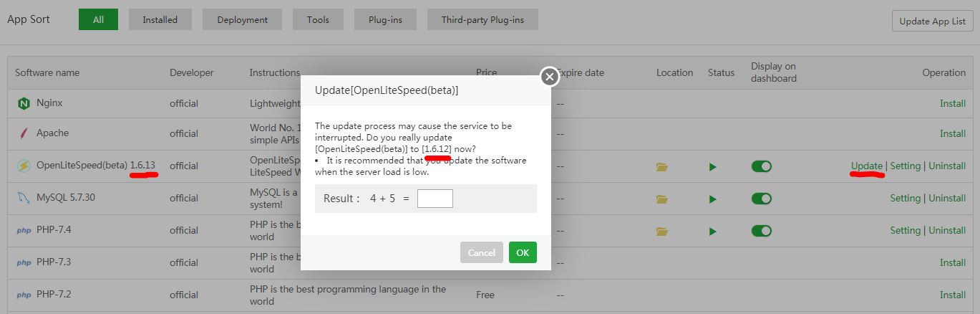This screenshot has height=314, width=980.
Task: Click the App Sort label
Action: [x=29, y=19]
